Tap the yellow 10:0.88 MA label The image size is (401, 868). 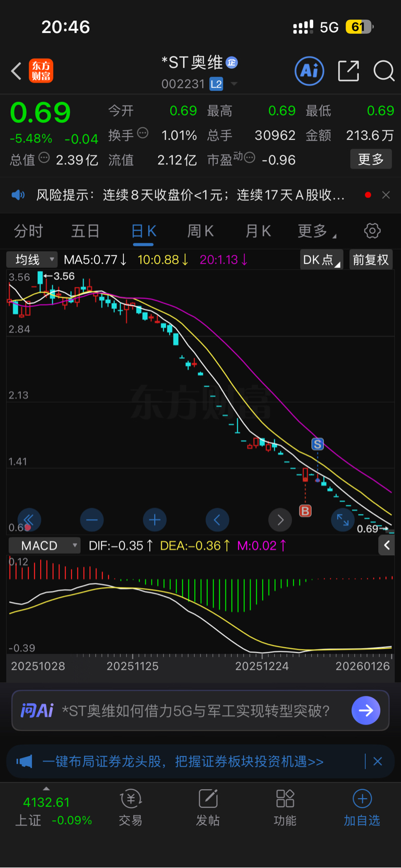pyautogui.click(x=163, y=259)
